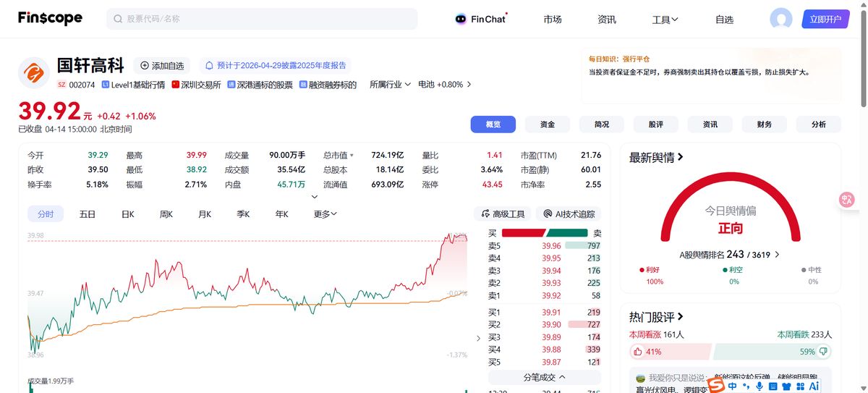Click the stock code search field
This screenshot has width=868, height=393.
[262, 19]
